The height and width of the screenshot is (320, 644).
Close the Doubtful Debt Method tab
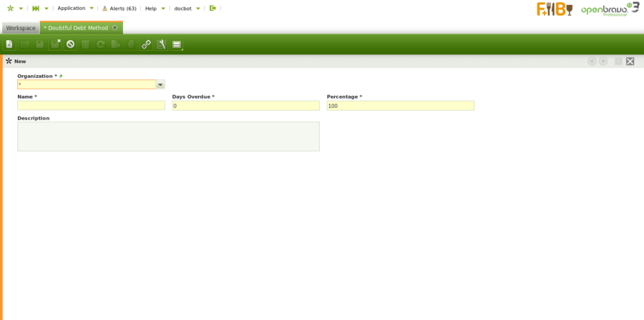[114, 28]
